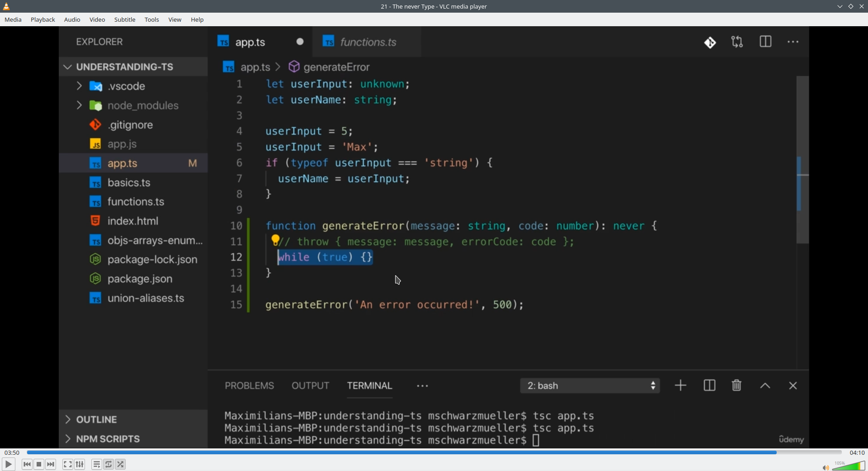Open changes compare icon in editor toolbar
Viewport: 868px width, 471px height.
[737, 42]
